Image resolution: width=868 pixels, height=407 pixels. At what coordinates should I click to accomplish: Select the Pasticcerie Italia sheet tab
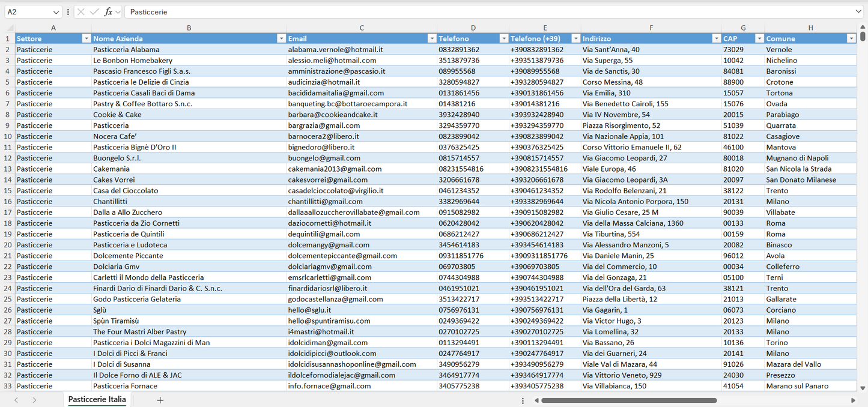coord(97,399)
